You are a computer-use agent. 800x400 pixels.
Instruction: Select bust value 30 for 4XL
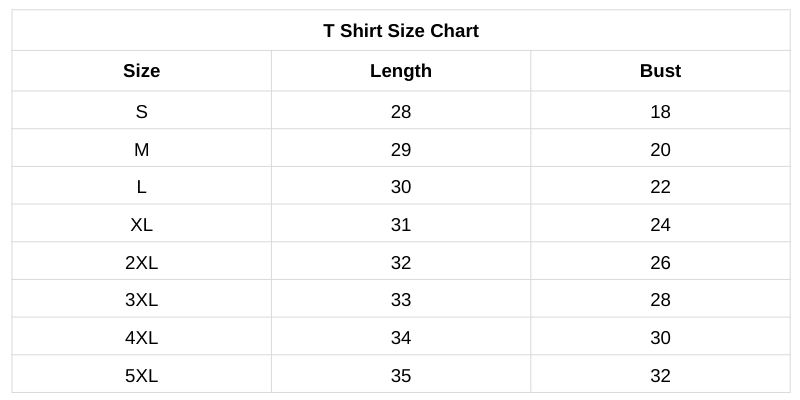point(660,338)
